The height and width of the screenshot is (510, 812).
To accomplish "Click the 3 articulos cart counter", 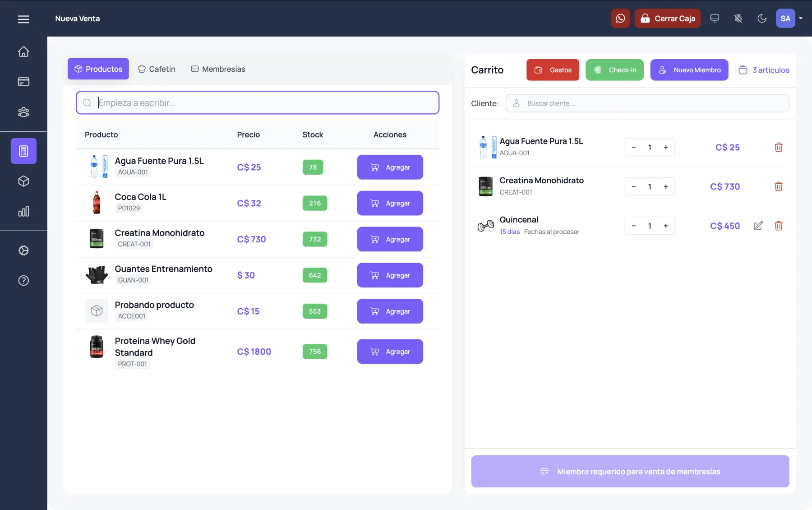I will [x=764, y=70].
